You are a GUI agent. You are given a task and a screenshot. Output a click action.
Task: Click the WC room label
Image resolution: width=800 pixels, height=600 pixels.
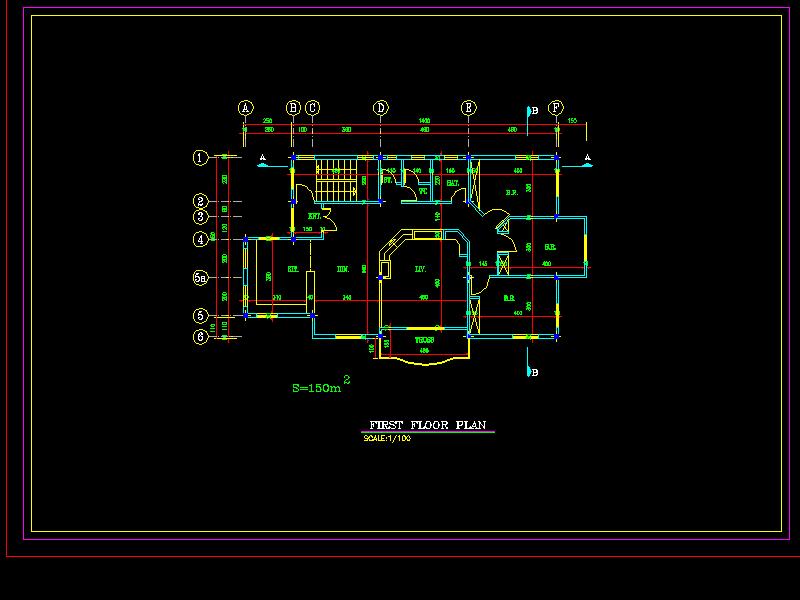[x=423, y=191]
